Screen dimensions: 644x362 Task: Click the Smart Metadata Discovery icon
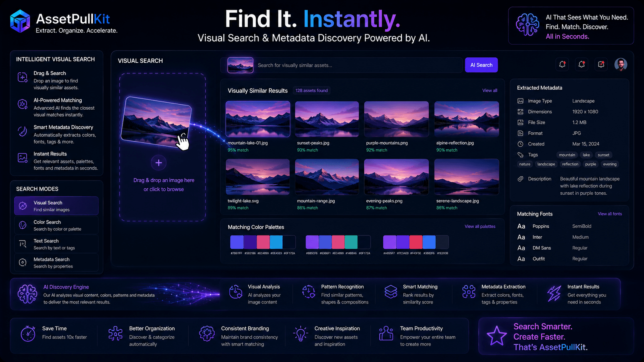(22, 131)
